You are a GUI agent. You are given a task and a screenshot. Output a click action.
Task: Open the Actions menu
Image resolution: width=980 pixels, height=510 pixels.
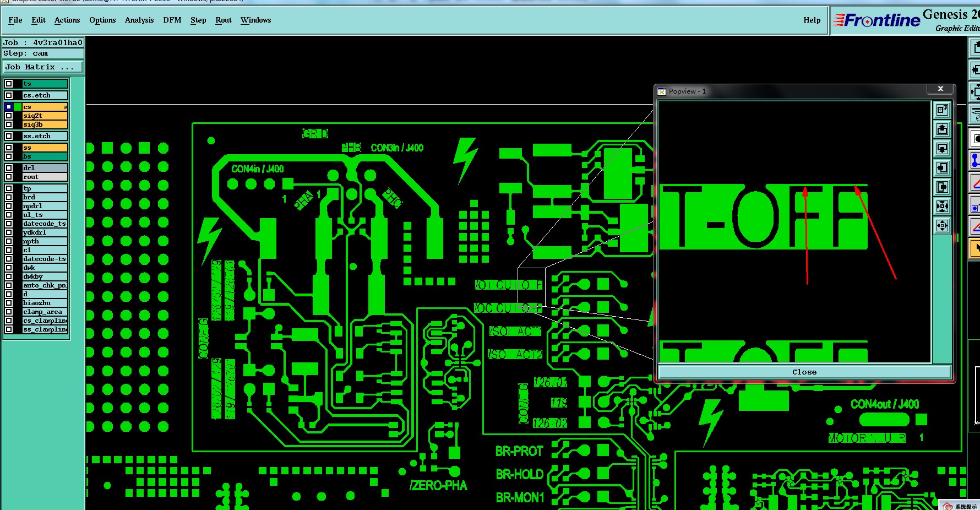(x=67, y=20)
